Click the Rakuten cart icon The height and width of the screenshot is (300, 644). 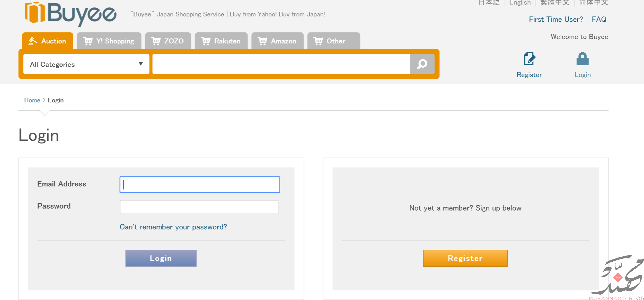[x=206, y=41]
